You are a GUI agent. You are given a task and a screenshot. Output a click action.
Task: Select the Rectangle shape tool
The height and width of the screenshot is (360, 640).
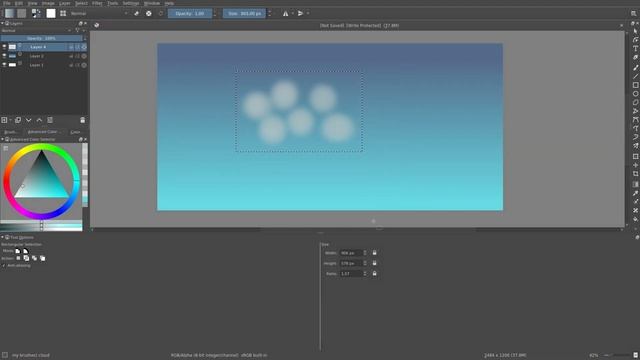point(636,85)
